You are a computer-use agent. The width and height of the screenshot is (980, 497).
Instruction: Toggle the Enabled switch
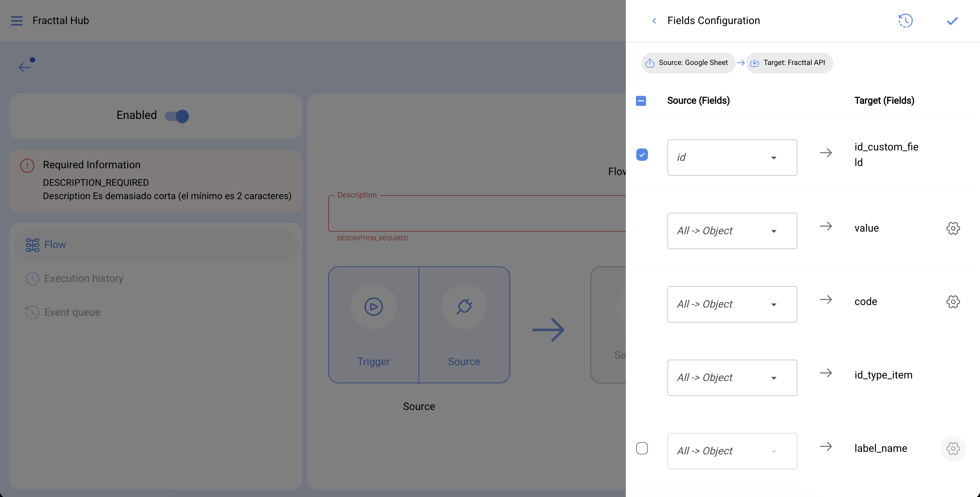pyautogui.click(x=177, y=116)
